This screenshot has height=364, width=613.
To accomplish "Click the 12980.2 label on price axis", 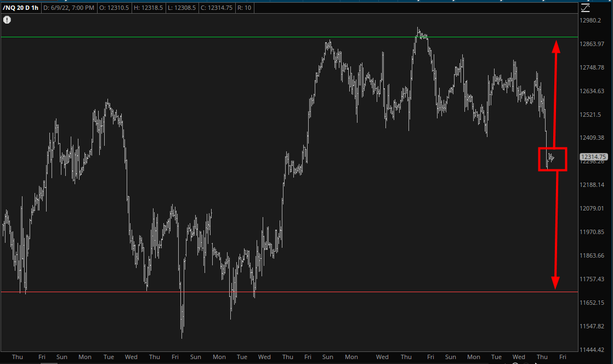I will pos(591,20).
